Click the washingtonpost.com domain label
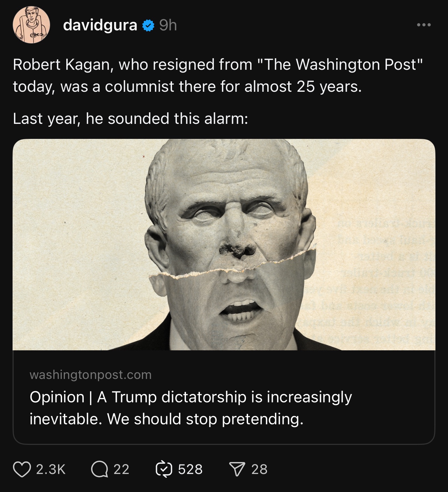This screenshot has height=492, width=448. (90, 375)
